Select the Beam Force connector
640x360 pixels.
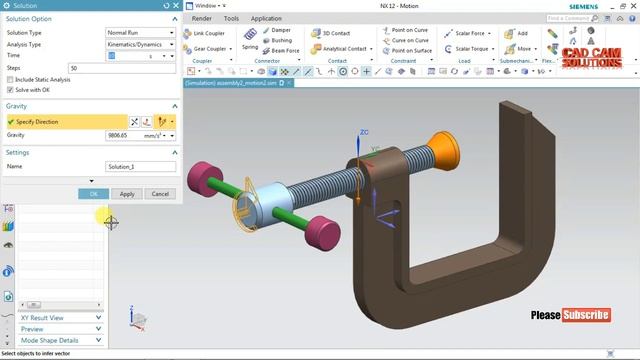click(281, 51)
